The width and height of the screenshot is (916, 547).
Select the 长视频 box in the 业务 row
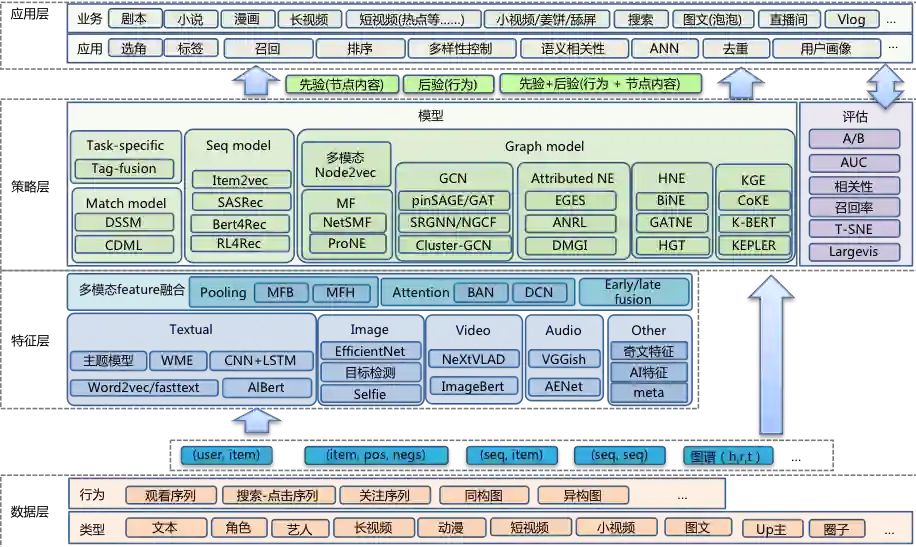(x=309, y=19)
